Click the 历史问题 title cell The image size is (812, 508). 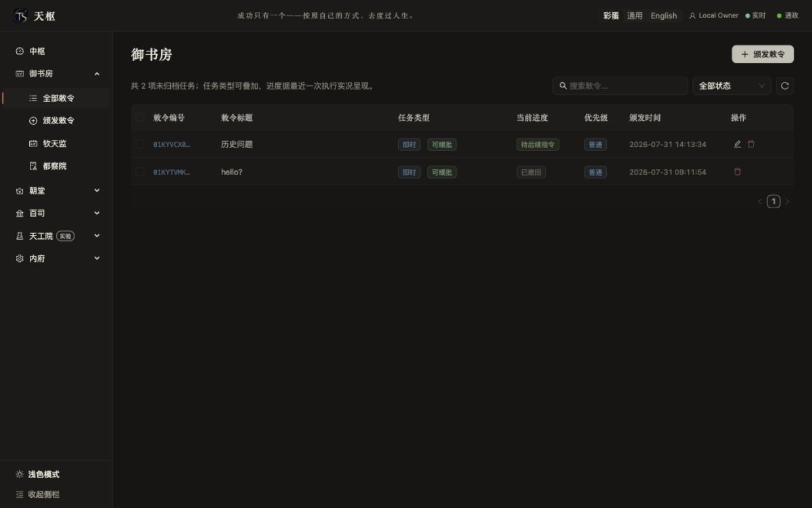click(237, 144)
